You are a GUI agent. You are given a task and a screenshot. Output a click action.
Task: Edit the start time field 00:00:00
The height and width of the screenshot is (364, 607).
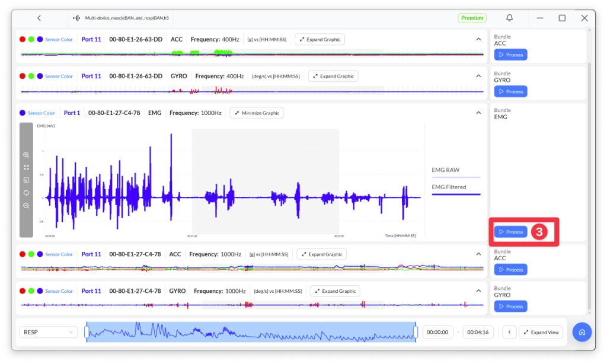pyautogui.click(x=437, y=332)
